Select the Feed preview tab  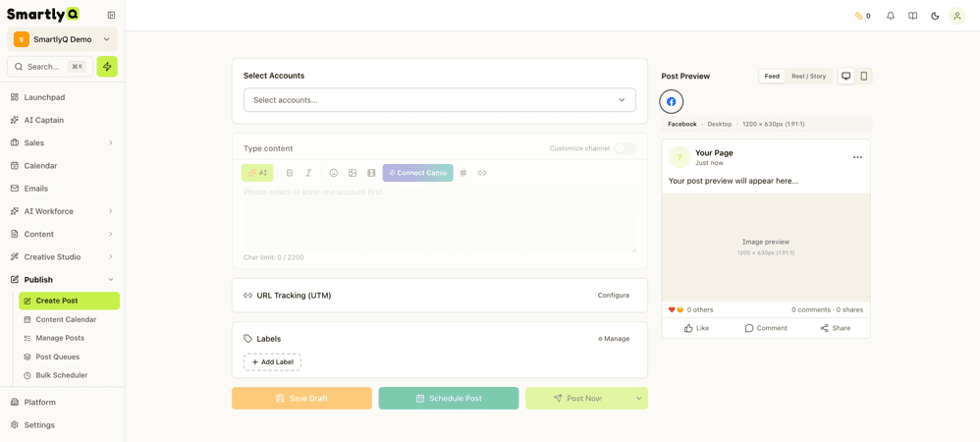point(772,77)
